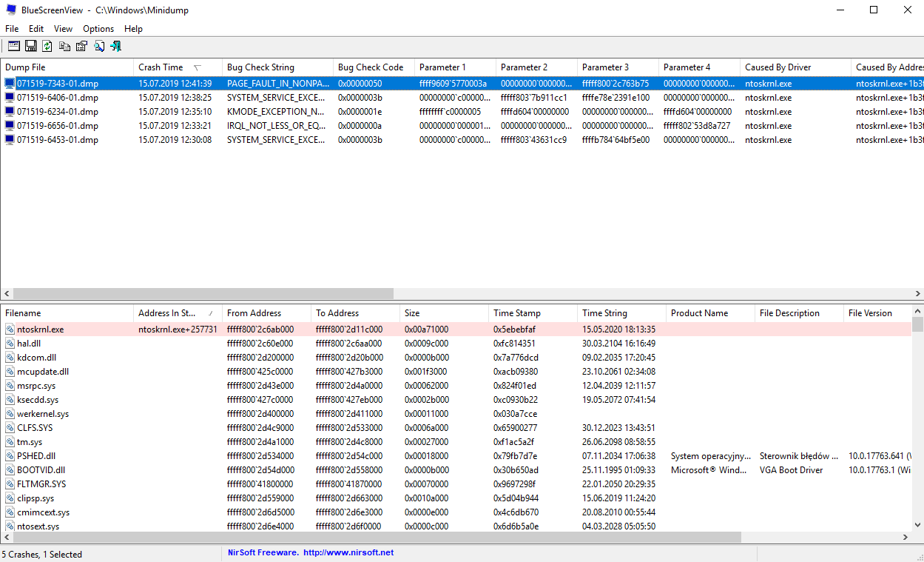Screen dimensions: 924x562
Task: Select the cmimcext.sys row
Action: [456, 512]
